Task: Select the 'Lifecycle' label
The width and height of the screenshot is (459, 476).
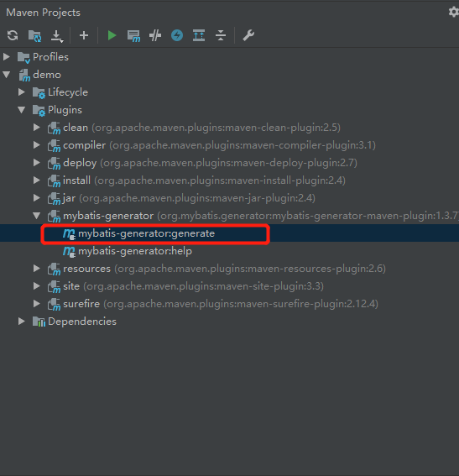Action: (68, 92)
